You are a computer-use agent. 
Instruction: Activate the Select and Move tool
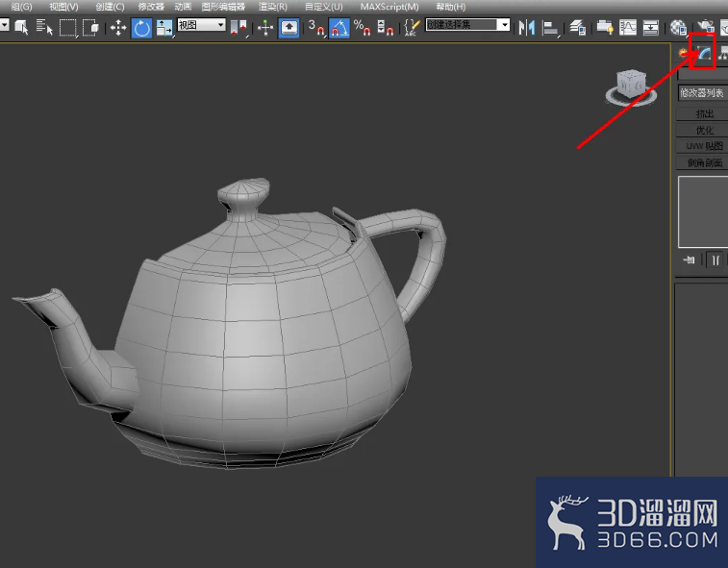click(118, 27)
